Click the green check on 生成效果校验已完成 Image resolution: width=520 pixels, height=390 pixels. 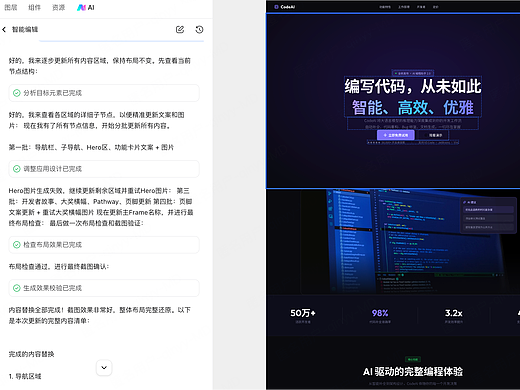(17, 288)
